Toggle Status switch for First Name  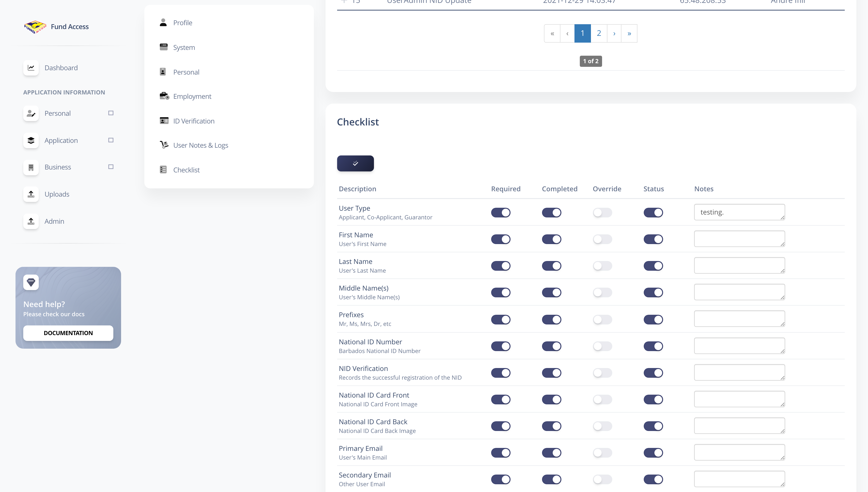pyautogui.click(x=653, y=239)
